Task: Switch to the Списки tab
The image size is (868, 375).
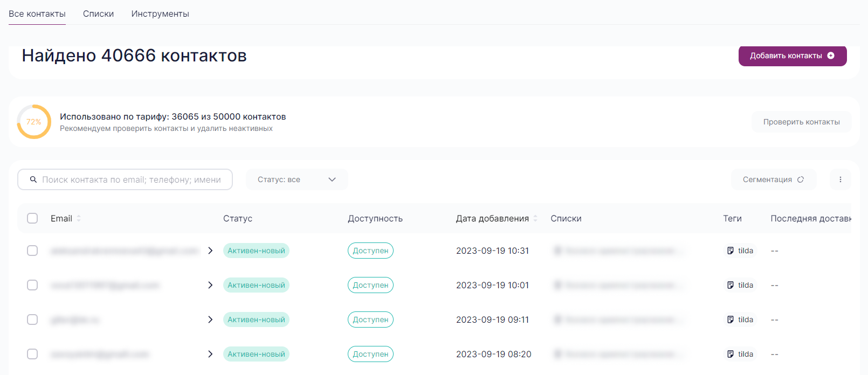Action: [x=98, y=14]
